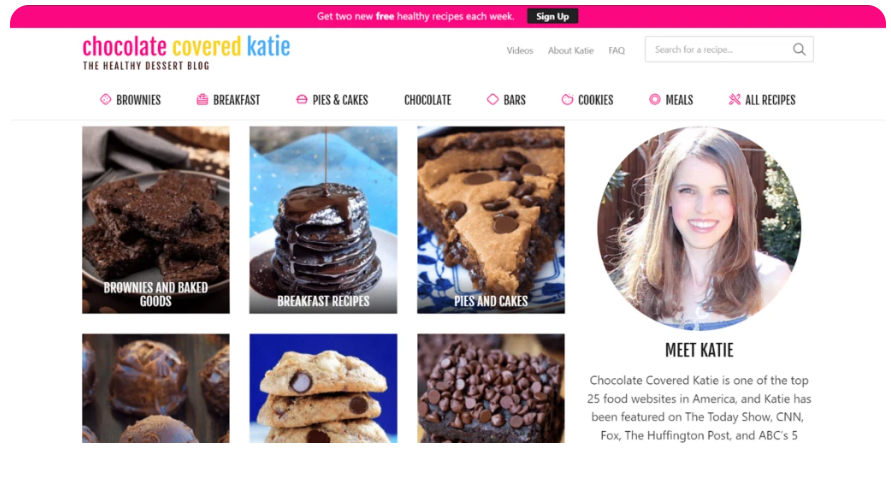Select the Pies and Cakes thumbnail
This screenshot has width=891, height=482.
click(x=491, y=220)
